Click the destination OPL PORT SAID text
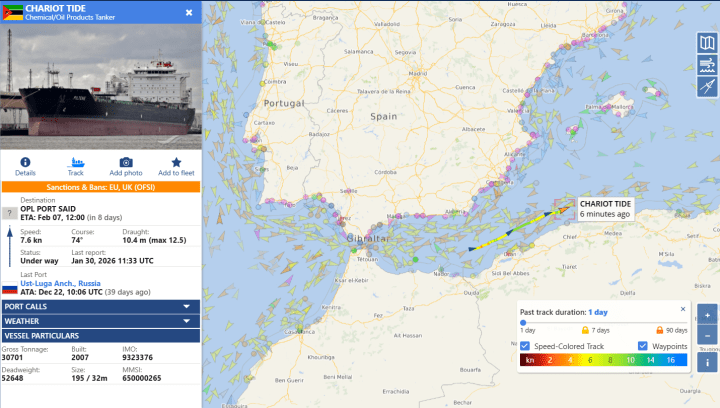 click(x=48, y=209)
